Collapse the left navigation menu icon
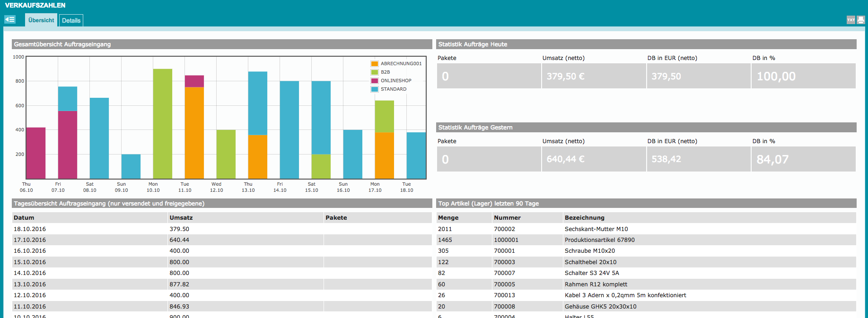868x318 pixels. [10, 20]
